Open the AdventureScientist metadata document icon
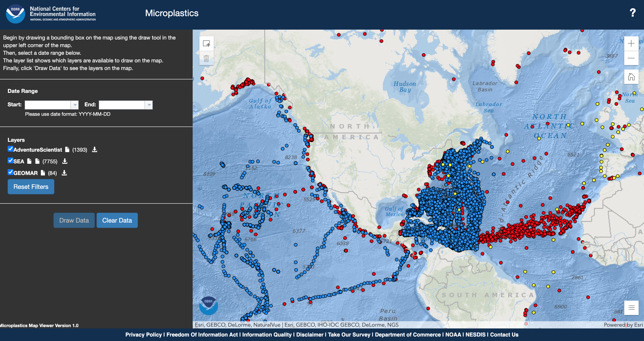The height and width of the screenshot is (341, 644). tap(67, 150)
